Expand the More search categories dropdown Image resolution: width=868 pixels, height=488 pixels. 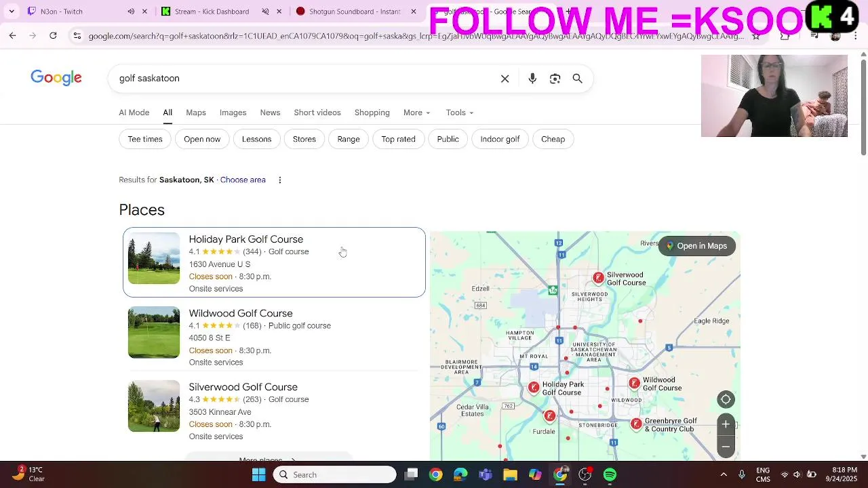[x=416, y=113]
